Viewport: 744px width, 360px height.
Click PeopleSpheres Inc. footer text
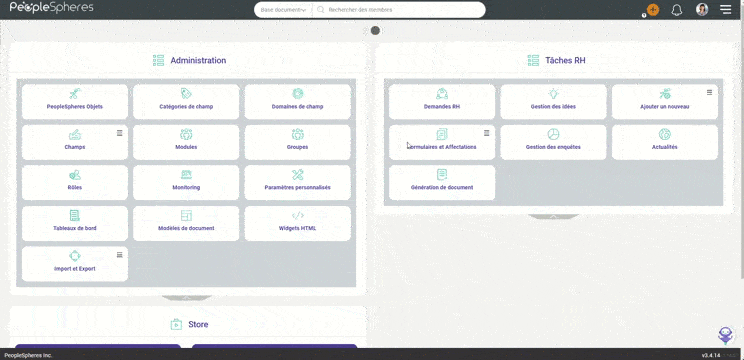(x=28, y=355)
